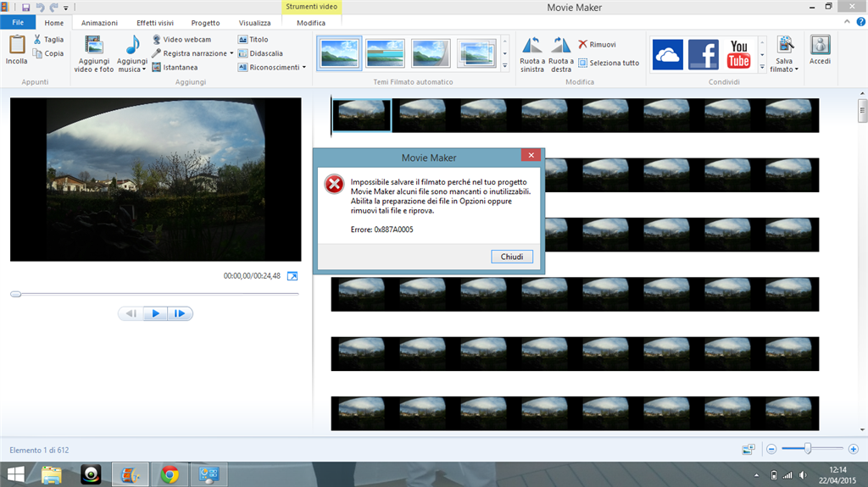Click the Accedi sign-in icon
The width and height of the screenshot is (868, 487).
820,46
